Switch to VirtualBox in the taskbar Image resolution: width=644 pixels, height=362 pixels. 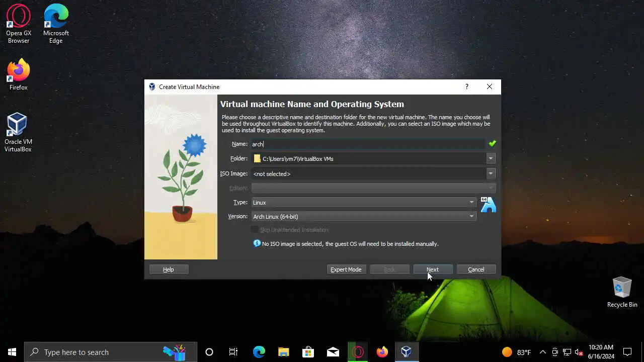(x=407, y=352)
